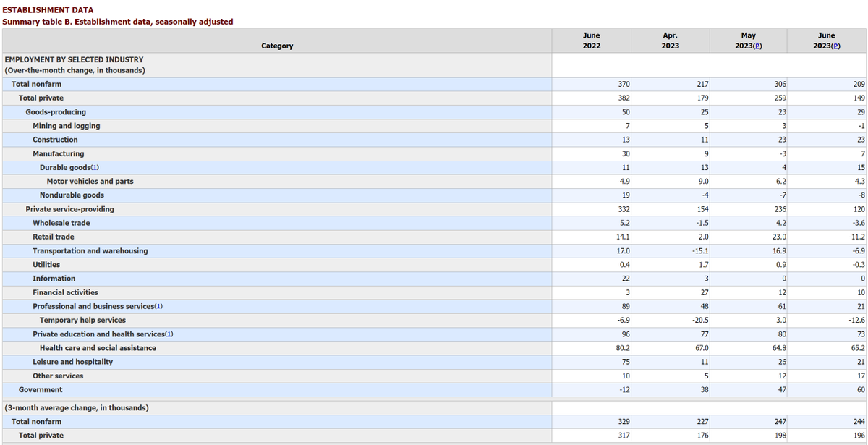Click Utilities Apr. 2023 value 1.7
The width and height of the screenshot is (868, 445).
(702, 265)
